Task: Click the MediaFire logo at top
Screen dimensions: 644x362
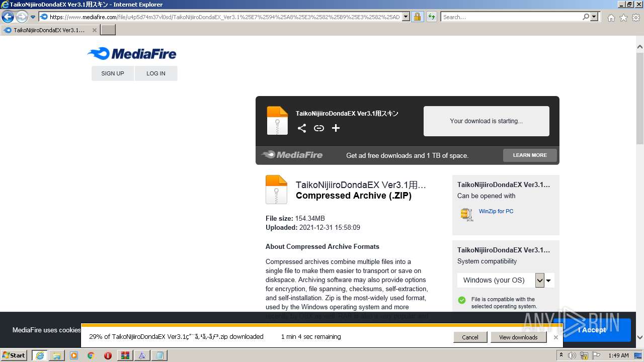Action: click(x=132, y=53)
